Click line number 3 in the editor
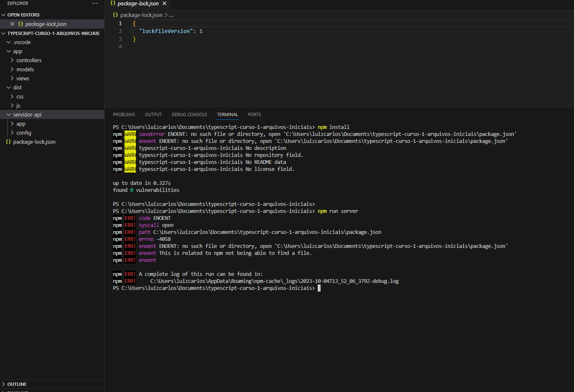The height and width of the screenshot is (392, 574). (120, 39)
